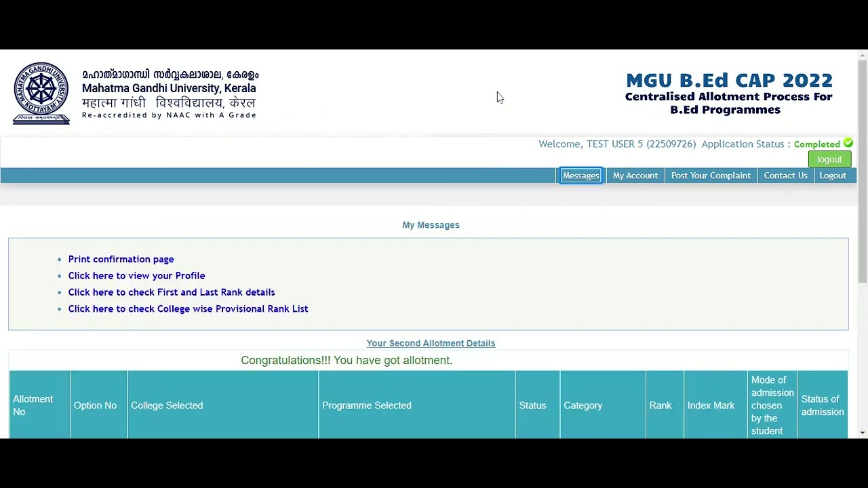Click the scrollbar up arrow

pyautogui.click(x=863, y=55)
